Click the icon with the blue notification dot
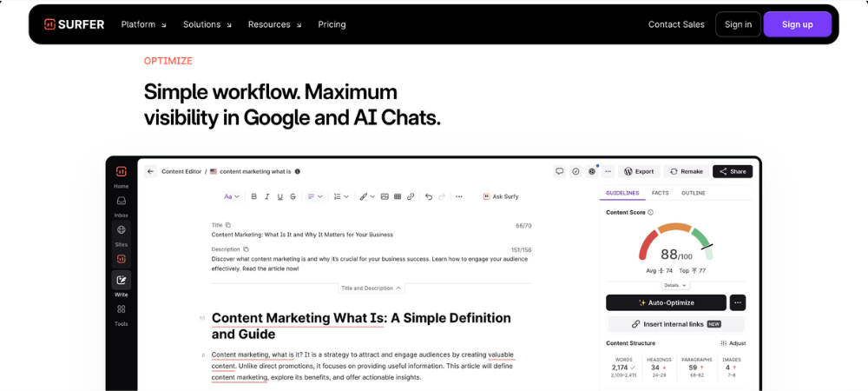This screenshot has width=868, height=391. click(x=592, y=172)
